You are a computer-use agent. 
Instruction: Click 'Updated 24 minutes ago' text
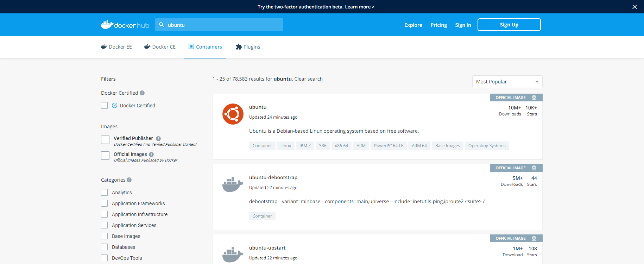[273, 117]
